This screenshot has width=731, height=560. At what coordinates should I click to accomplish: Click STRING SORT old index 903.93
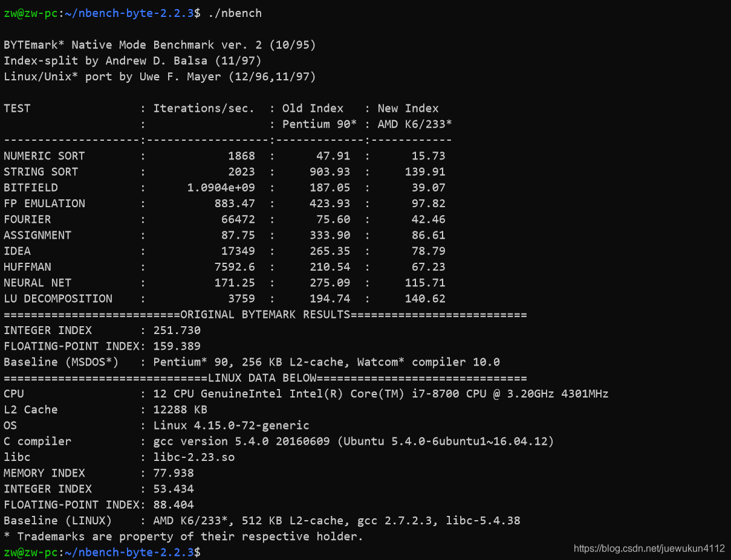[x=330, y=172]
